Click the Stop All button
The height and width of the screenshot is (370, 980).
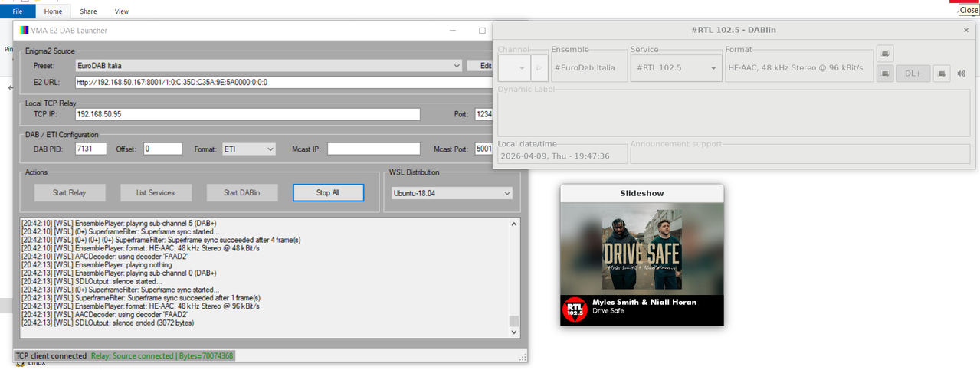click(328, 193)
